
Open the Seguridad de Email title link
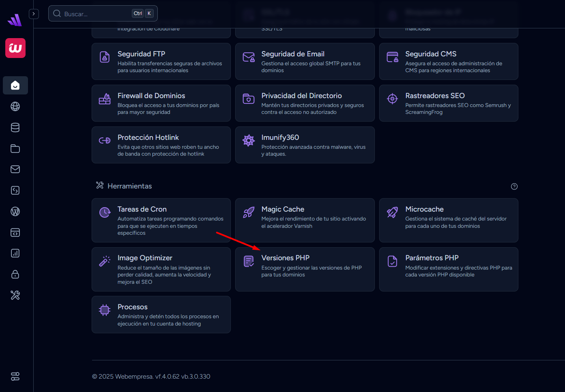point(293,54)
